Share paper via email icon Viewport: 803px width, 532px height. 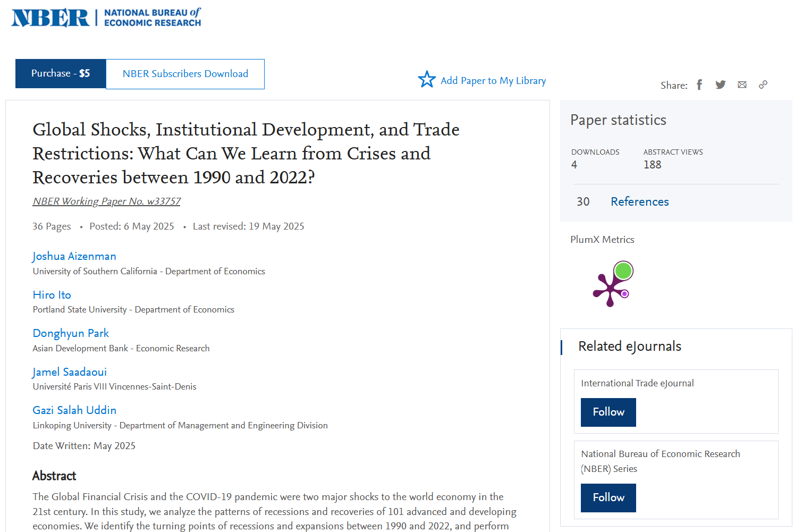point(742,85)
